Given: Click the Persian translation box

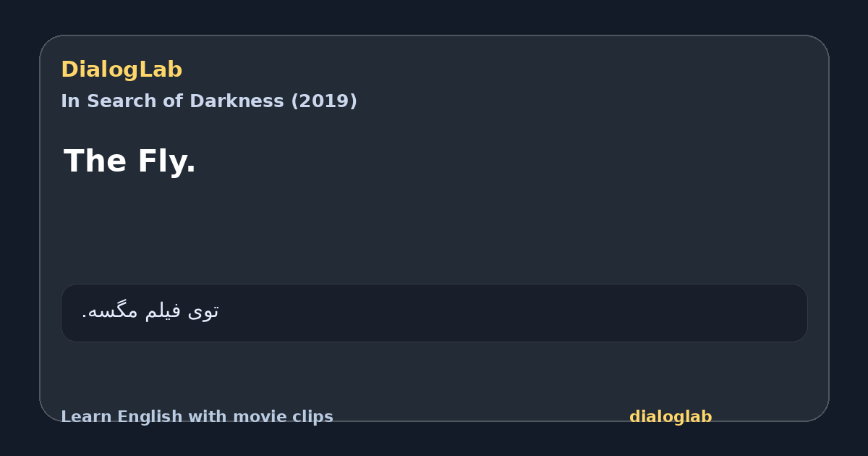Looking at the screenshot, I should [x=434, y=313].
